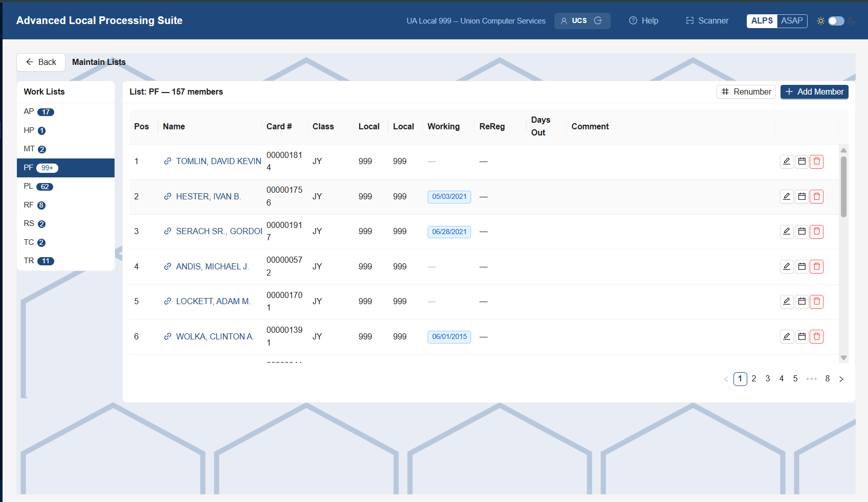
Task: Select the RF work list
Action: (65, 206)
